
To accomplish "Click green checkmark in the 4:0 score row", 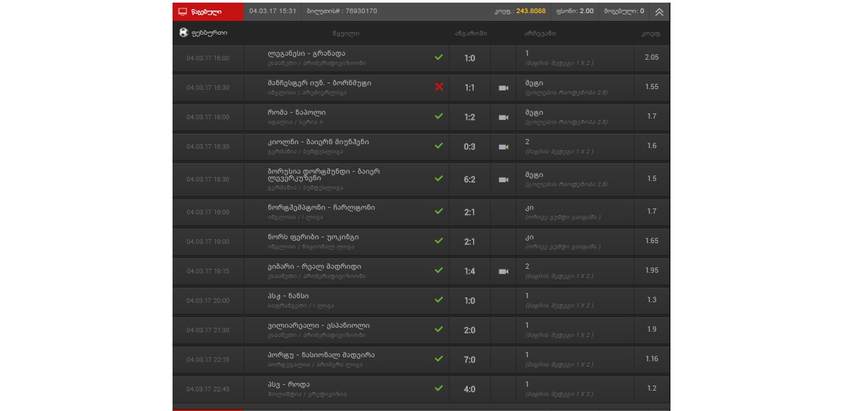I will 439,388.
